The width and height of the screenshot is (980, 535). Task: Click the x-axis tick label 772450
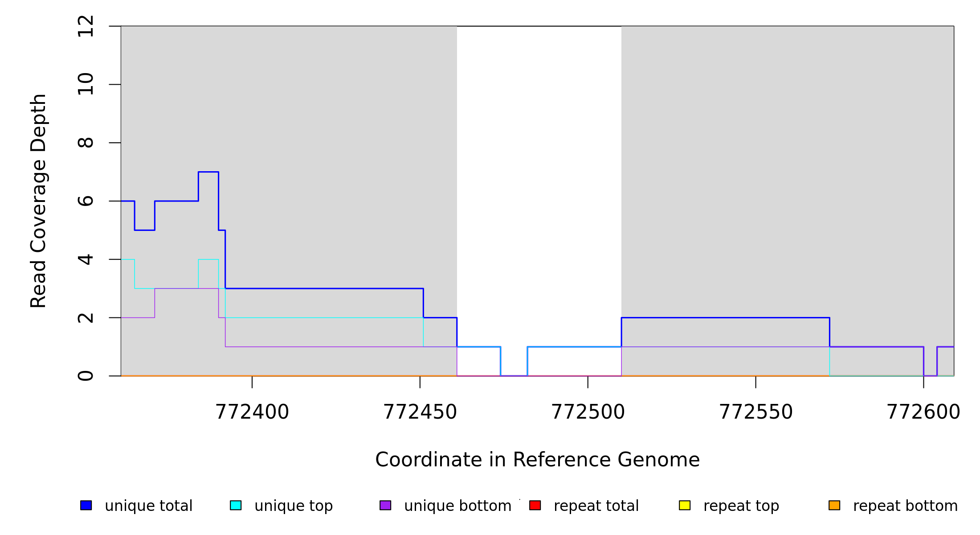click(420, 412)
